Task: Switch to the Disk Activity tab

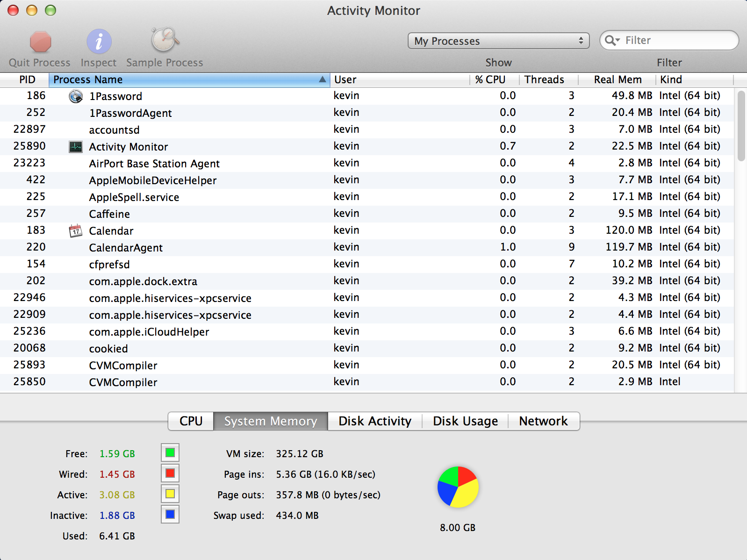Action: pos(375,421)
